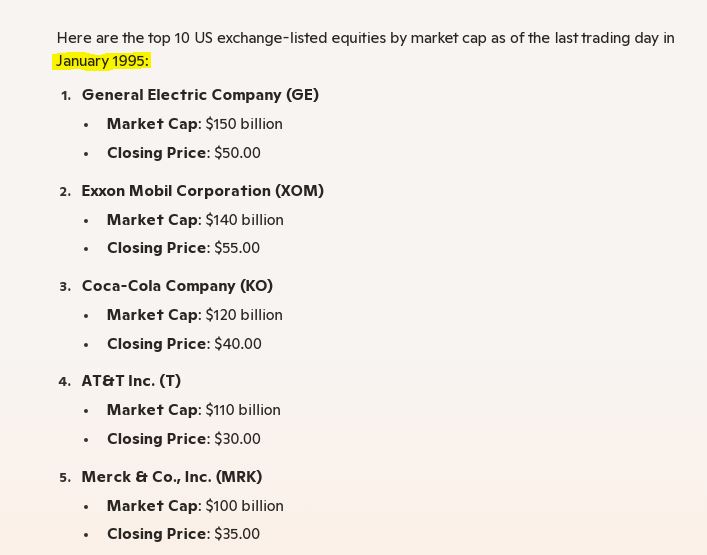
Task: Click the Merck & Co., Inc. (MRK) heading
Action: [172, 477]
